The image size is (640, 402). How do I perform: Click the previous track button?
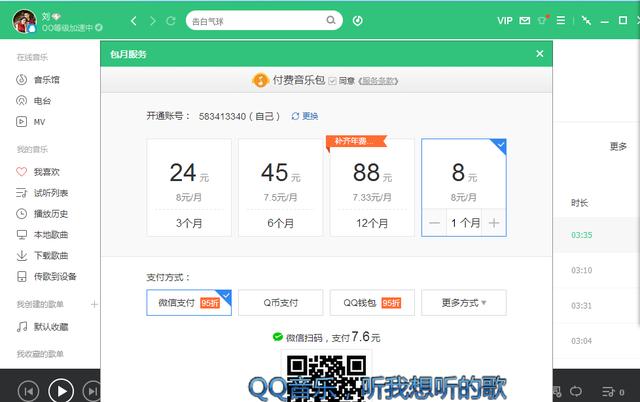pyautogui.click(x=29, y=391)
